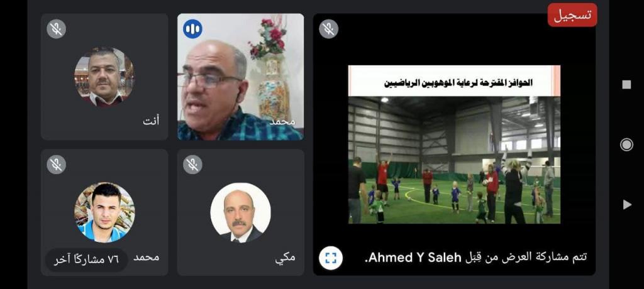The image size is (644, 289).
Task: Tap Android square recent apps button
Action: click(x=626, y=85)
